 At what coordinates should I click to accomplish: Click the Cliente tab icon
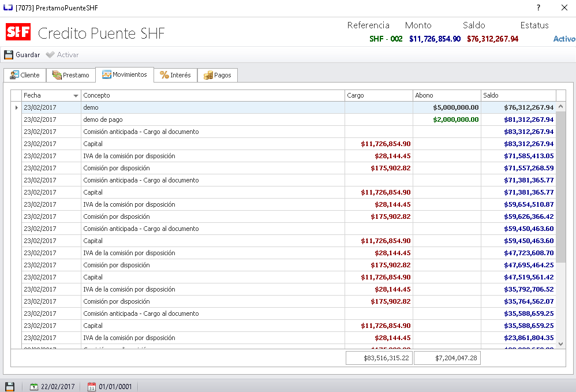14,75
